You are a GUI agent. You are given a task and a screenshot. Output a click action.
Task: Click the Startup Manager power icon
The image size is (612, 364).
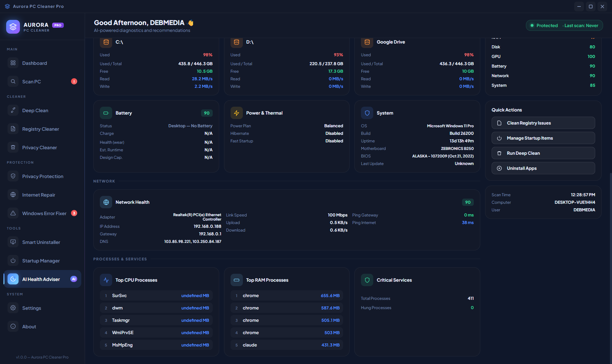[13, 261]
